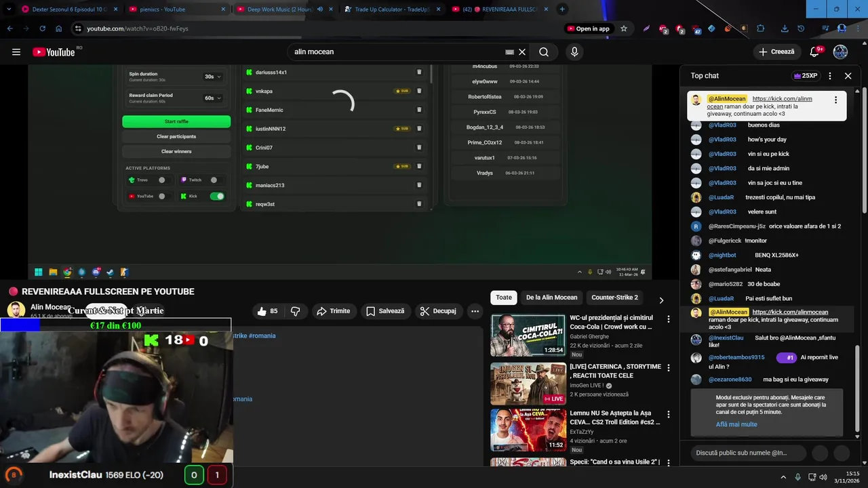Close the live chat panel

(848, 76)
